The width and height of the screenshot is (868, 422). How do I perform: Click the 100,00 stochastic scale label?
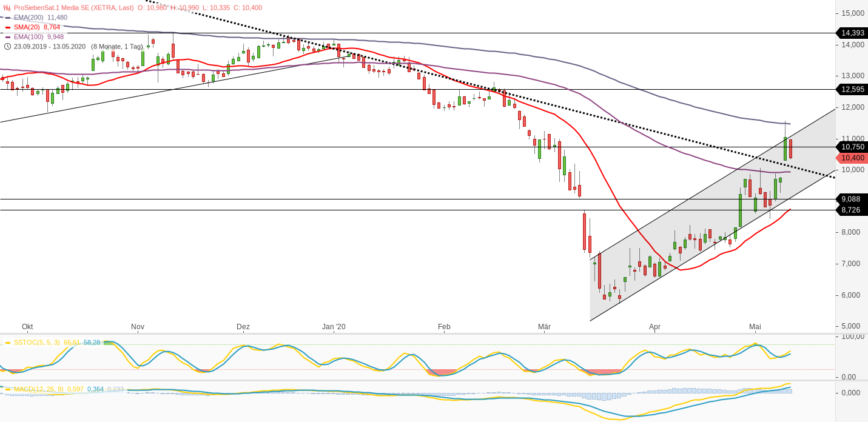pos(853,336)
